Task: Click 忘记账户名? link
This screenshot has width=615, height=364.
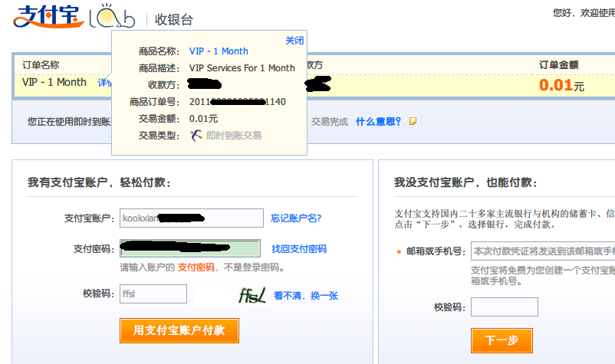Action: (x=296, y=218)
